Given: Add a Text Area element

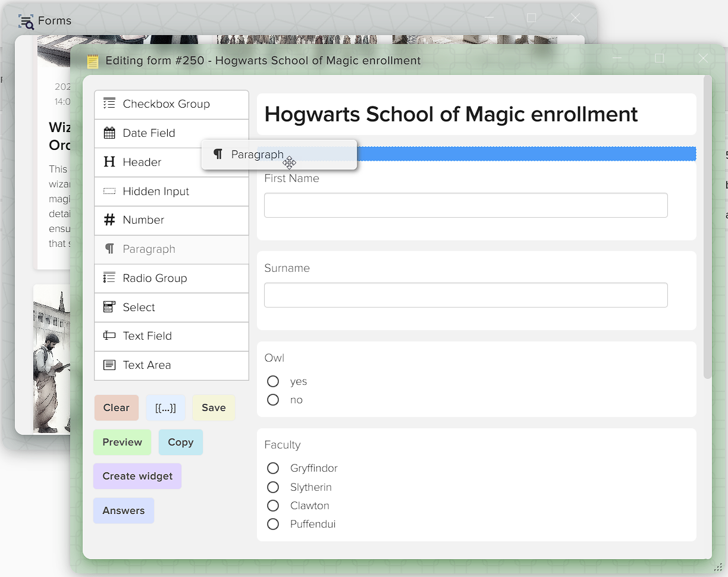Looking at the screenshot, I should coord(171,365).
